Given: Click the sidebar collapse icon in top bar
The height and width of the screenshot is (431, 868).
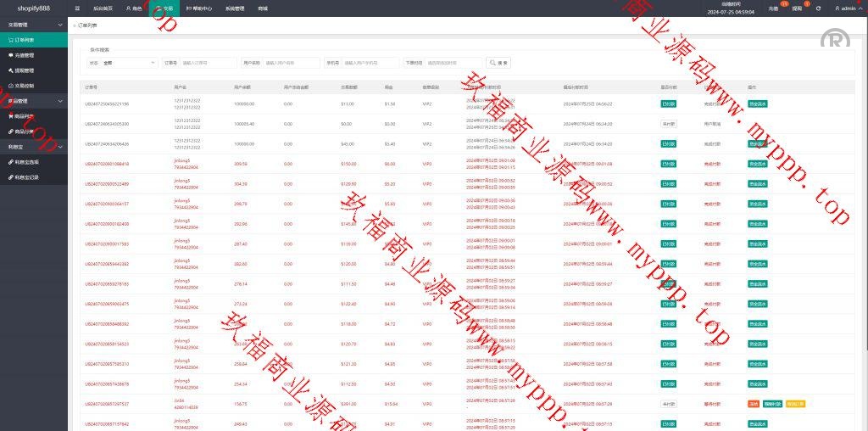Looking at the screenshot, I should (78, 8).
